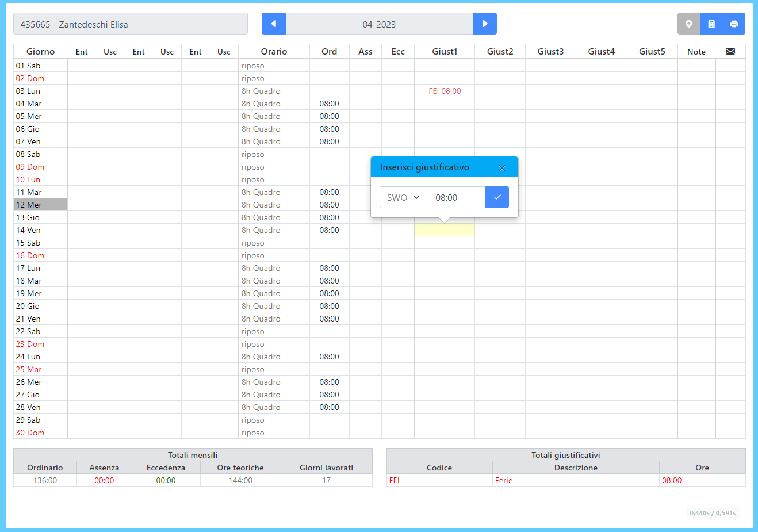Click the Giust3 column header
The height and width of the screenshot is (532, 758).
(550, 51)
